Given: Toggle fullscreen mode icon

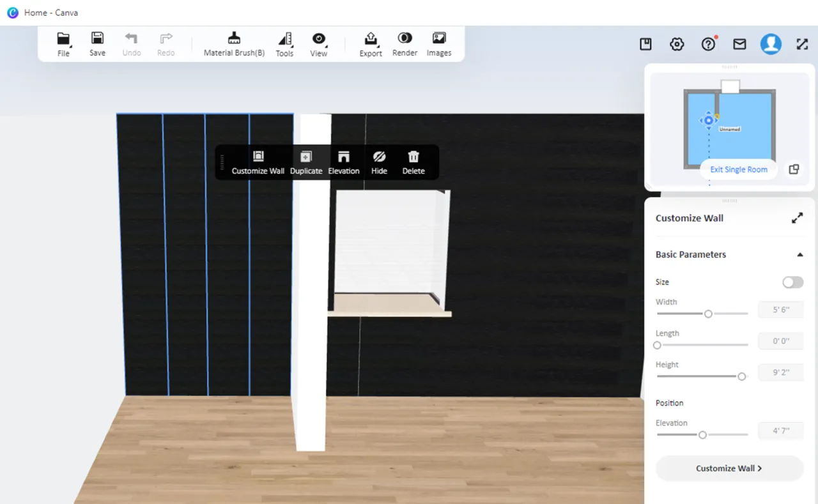Looking at the screenshot, I should [x=802, y=44].
